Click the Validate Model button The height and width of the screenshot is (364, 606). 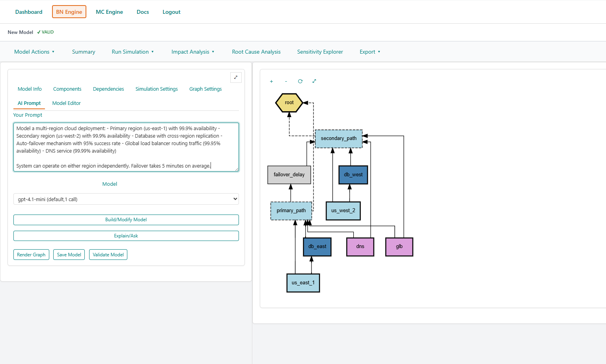point(108,255)
